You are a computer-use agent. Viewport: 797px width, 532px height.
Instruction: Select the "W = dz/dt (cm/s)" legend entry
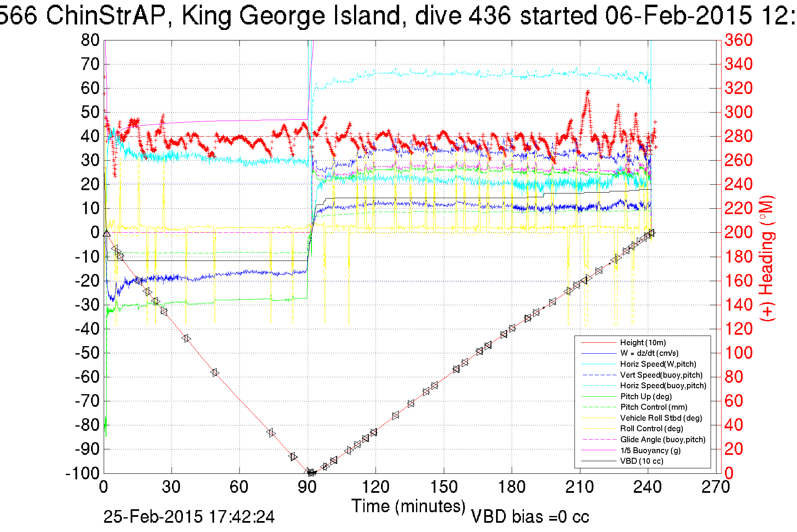pyautogui.click(x=649, y=353)
